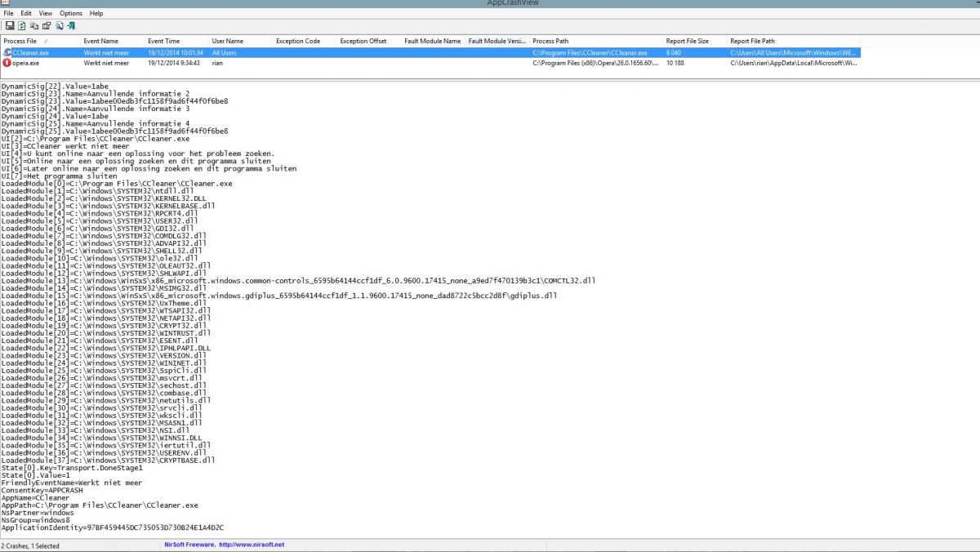This screenshot has width=980, height=552.
Task: Click the LoadedModule[0] CCleaner.exe line
Action: [x=117, y=184]
